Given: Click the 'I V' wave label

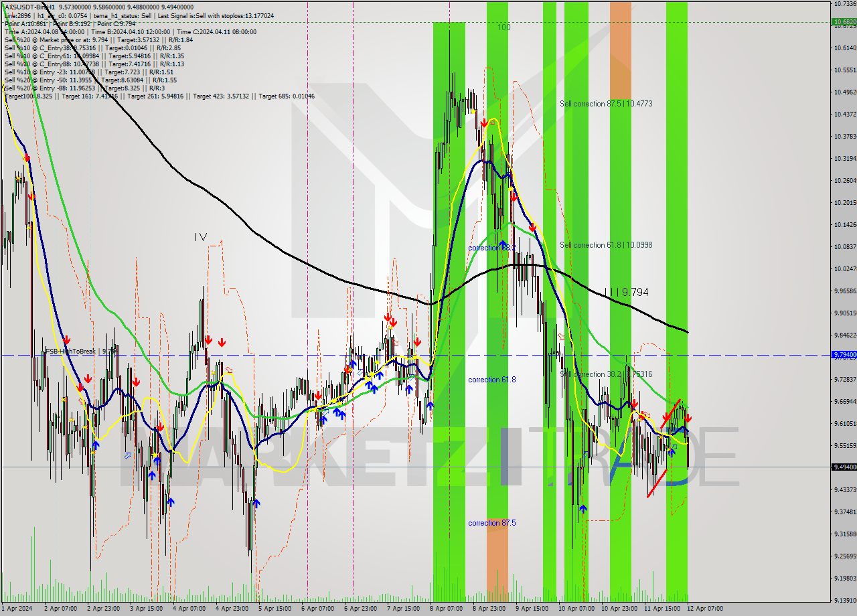Looking at the screenshot, I should pyautogui.click(x=200, y=236).
